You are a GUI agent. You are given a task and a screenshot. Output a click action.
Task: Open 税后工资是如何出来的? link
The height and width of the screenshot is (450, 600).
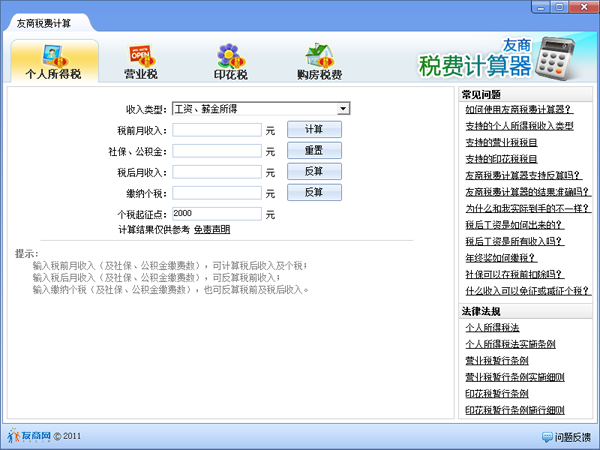[x=515, y=225]
